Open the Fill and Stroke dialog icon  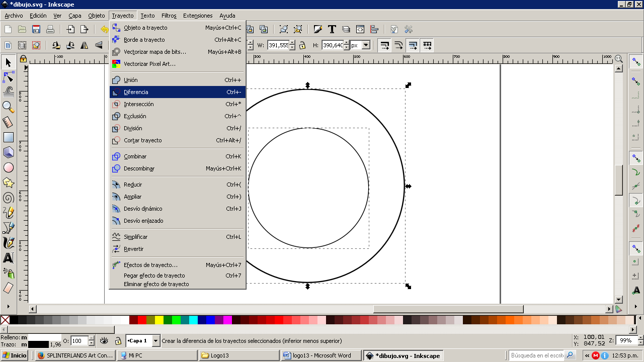tap(318, 29)
